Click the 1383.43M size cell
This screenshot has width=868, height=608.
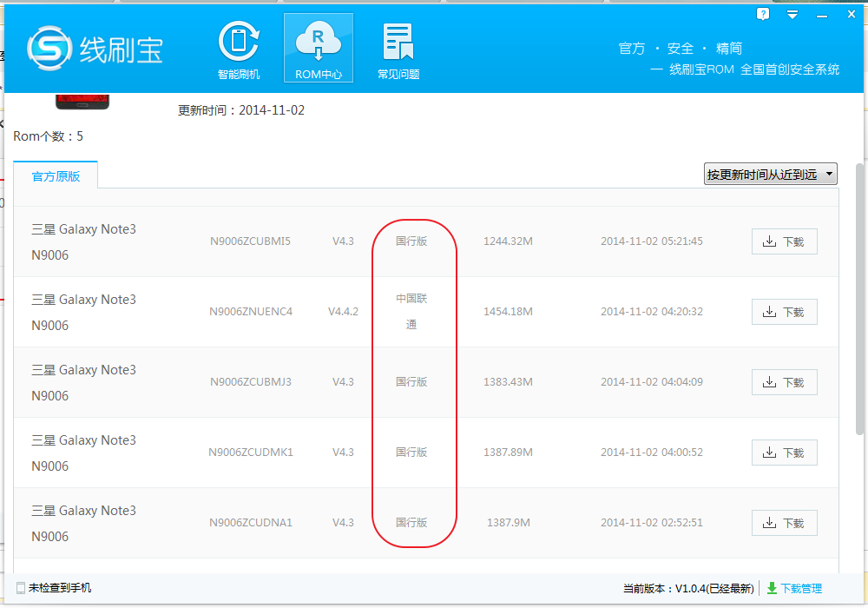click(508, 382)
